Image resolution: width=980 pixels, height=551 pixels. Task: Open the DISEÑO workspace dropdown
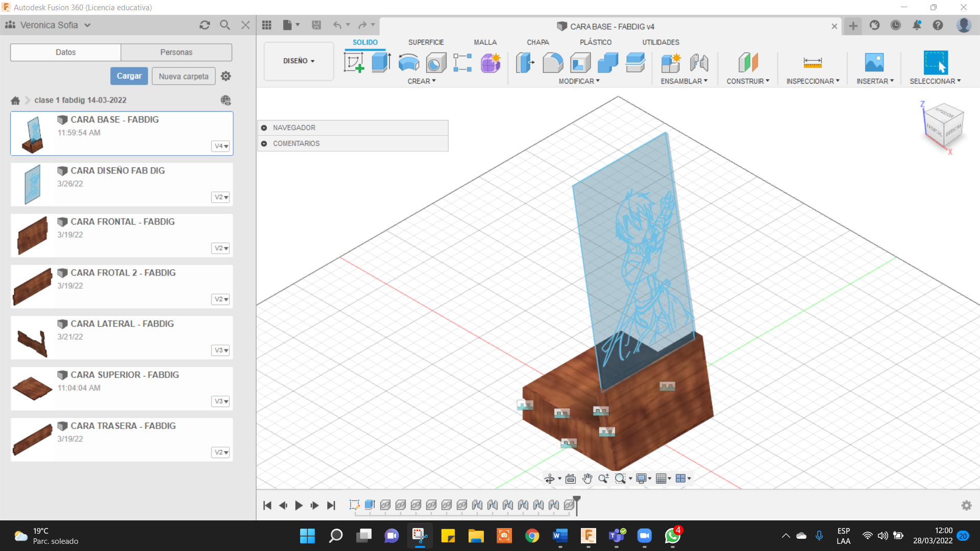299,61
